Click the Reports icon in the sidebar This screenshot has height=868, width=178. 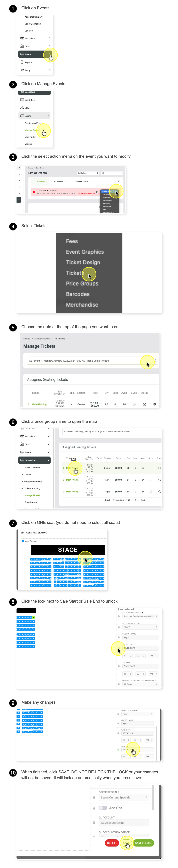(x=22, y=62)
